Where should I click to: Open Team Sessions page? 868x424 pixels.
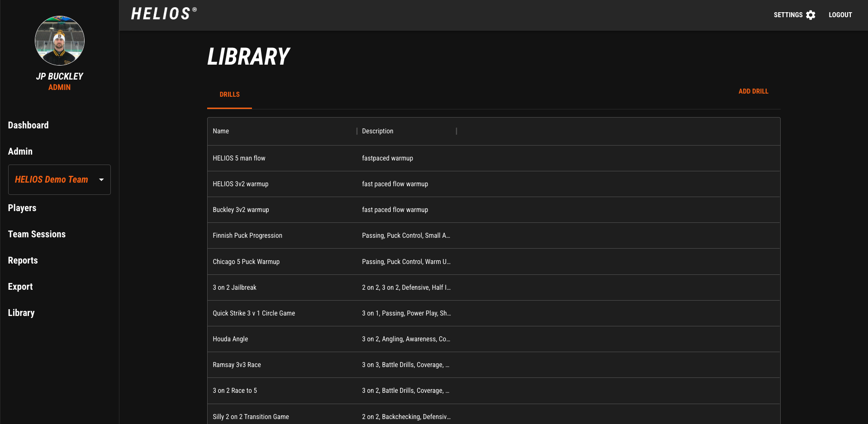pos(37,234)
